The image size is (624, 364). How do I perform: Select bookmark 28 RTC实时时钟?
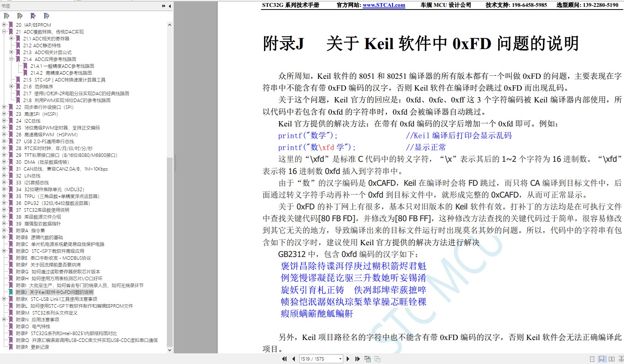54,148
